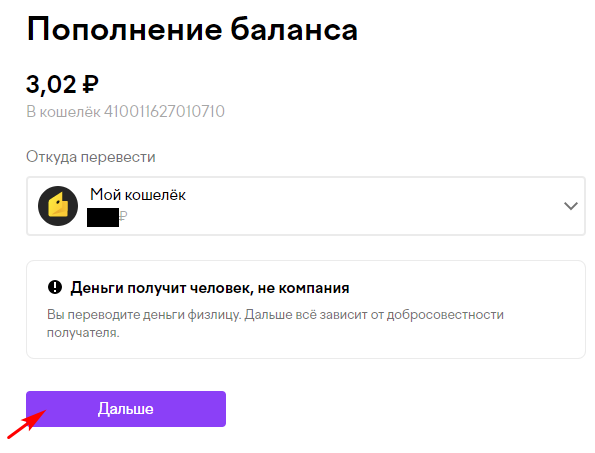The width and height of the screenshot is (595, 453).
Task: Click the ruble sign beside 3,02
Action: (x=90, y=84)
